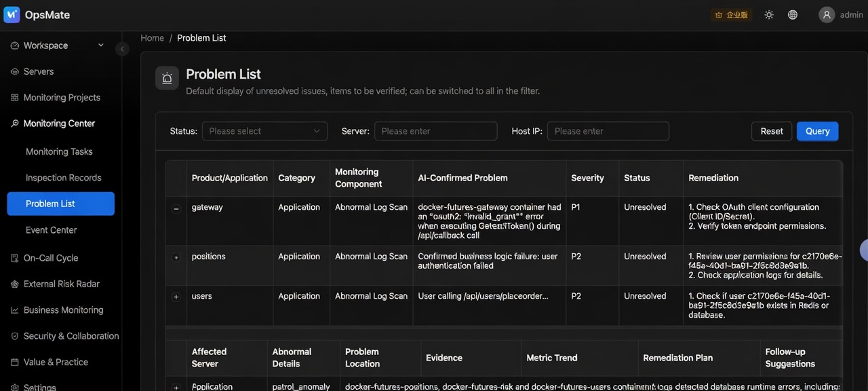Image resolution: width=868 pixels, height=391 pixels.
Task: Open Event Center in the sidebar
Action: pyautogui.click(x=52, y=230)
